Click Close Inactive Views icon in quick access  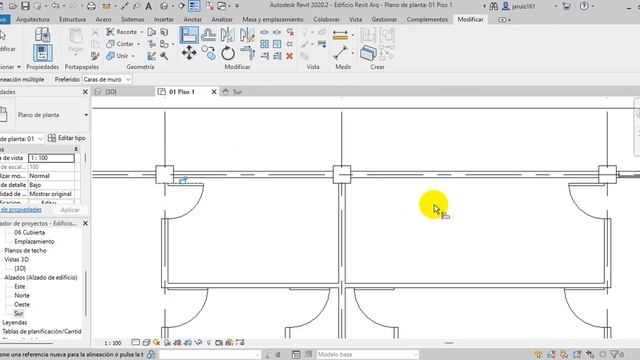pyautogui.click(x=210, y=6)
